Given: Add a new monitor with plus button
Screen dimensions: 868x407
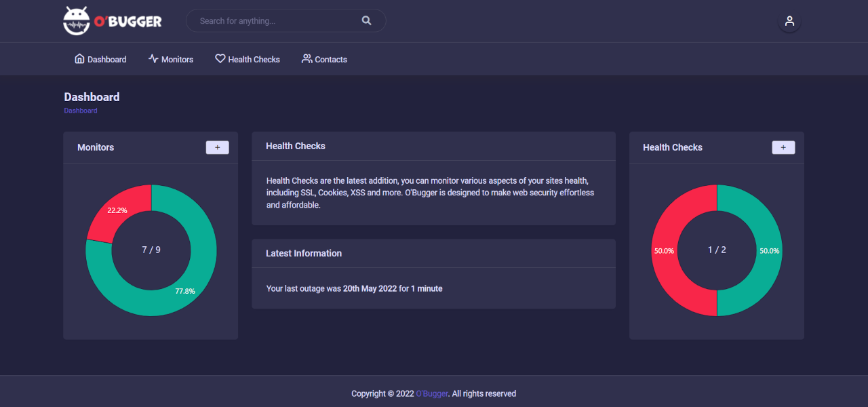Looking at the screenshot, I should coord(217,147).
